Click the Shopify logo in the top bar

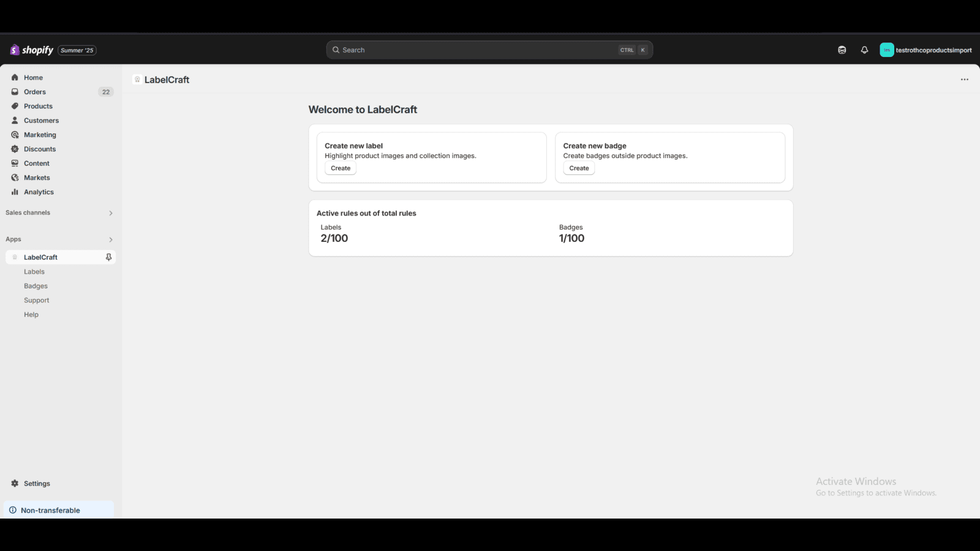[x=32, y=50]
